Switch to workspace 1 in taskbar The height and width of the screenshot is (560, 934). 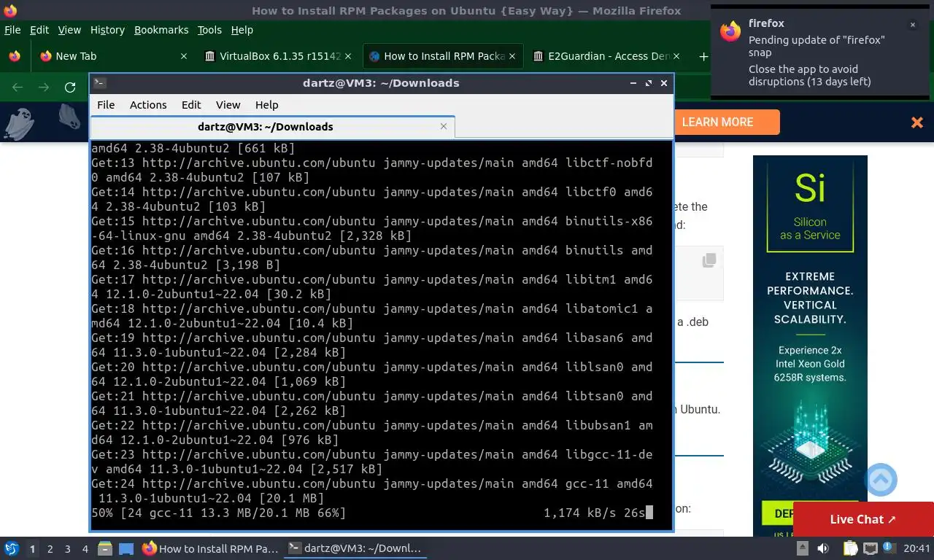click(x=32, y=548)
